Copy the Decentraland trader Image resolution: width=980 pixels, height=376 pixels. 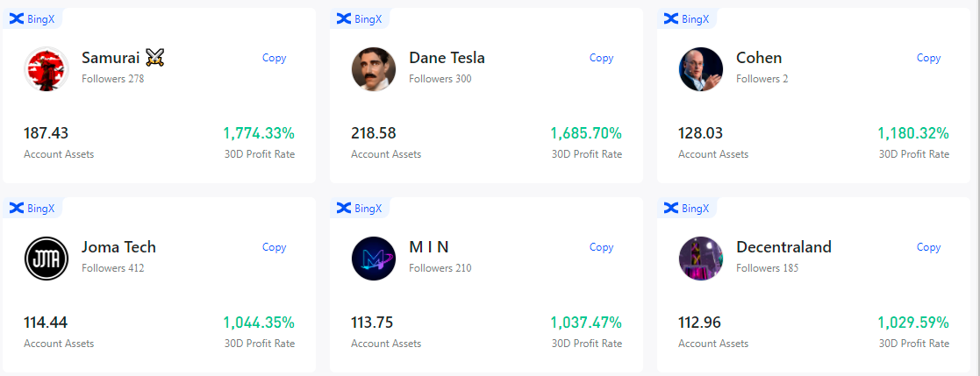(929, 247)
